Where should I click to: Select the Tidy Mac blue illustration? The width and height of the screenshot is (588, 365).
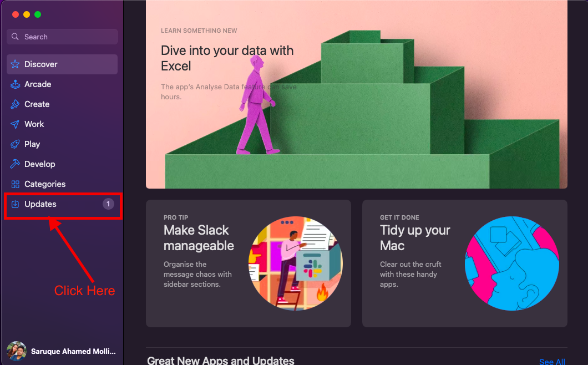pyautogui.click(x=511, y=263)
